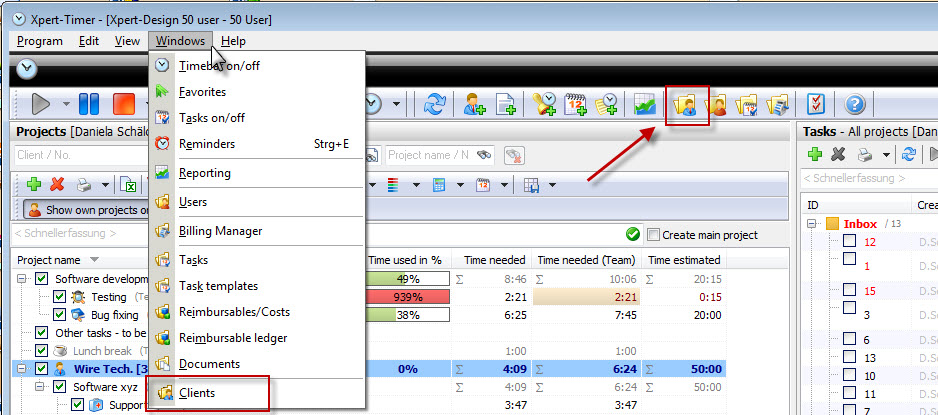The height and width of the screenshot is (415, 938).
Task: Click the Clients icon highlighted in toolbar
Action: click(686, 104)
